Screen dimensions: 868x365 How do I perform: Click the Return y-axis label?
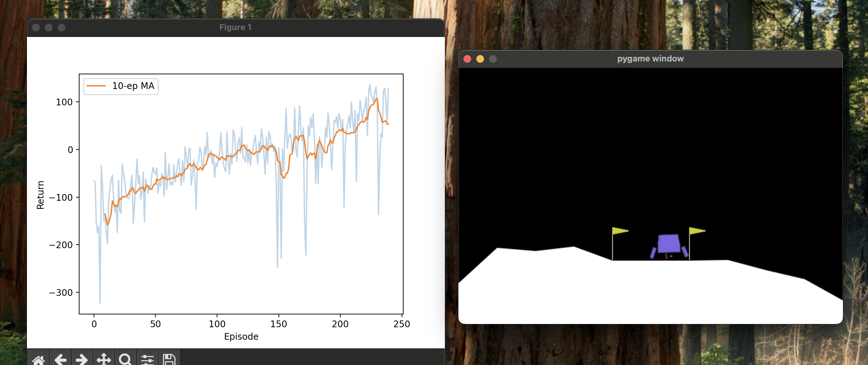(x=40, y=195)
